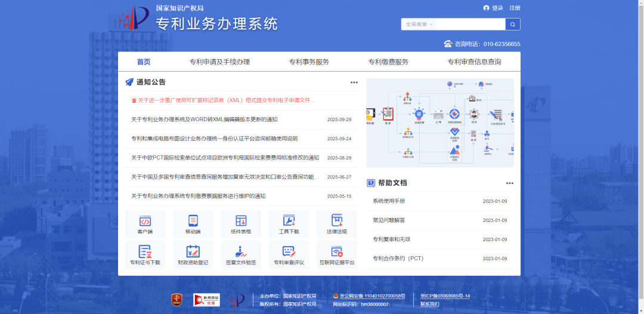Click the system logo at top left
The height and width of the screenshot is (314, 644).
[134, 18]
